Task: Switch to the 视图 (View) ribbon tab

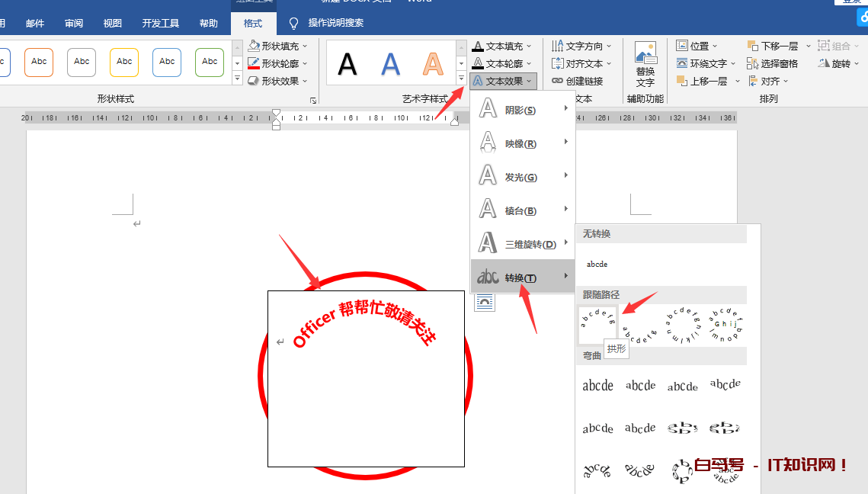Action: point(113,24)
